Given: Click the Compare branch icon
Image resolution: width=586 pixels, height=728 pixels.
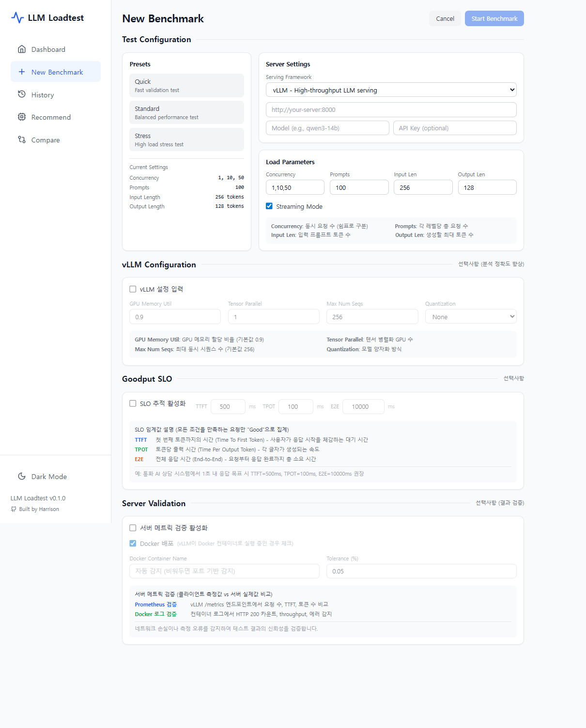Looking at the screenshot, I should pos(22,139).
